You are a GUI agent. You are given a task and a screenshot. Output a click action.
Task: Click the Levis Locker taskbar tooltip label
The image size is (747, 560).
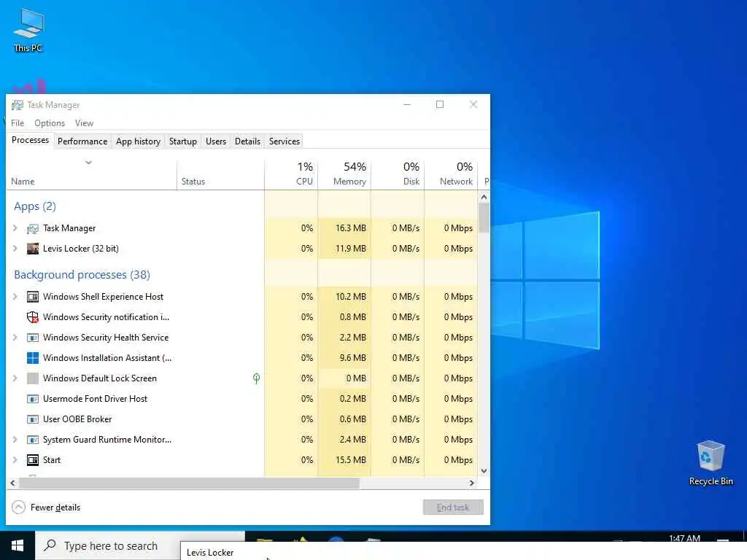(210, 553)
